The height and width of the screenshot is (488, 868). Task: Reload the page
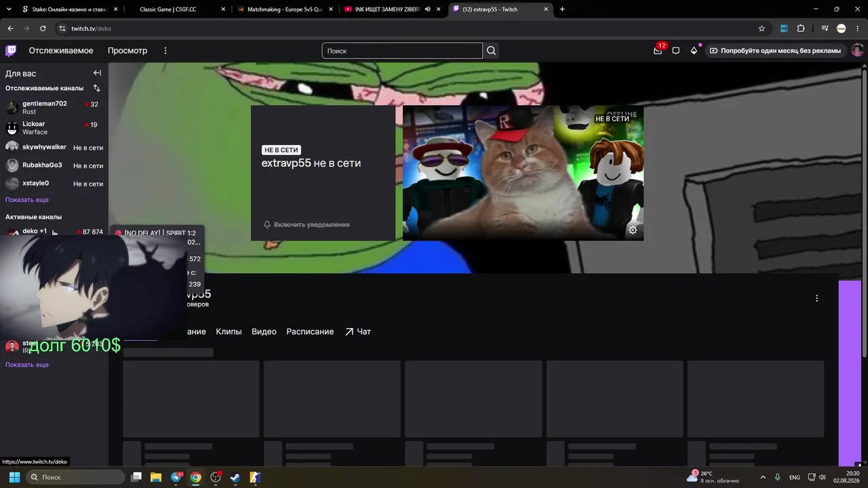coord(43,28)
